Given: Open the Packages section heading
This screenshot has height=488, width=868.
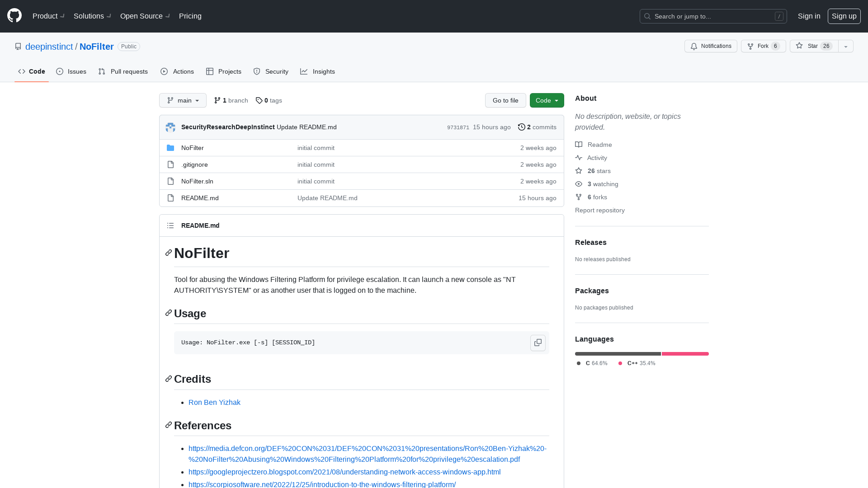Looking at the screenshot, I should [592, 291].
